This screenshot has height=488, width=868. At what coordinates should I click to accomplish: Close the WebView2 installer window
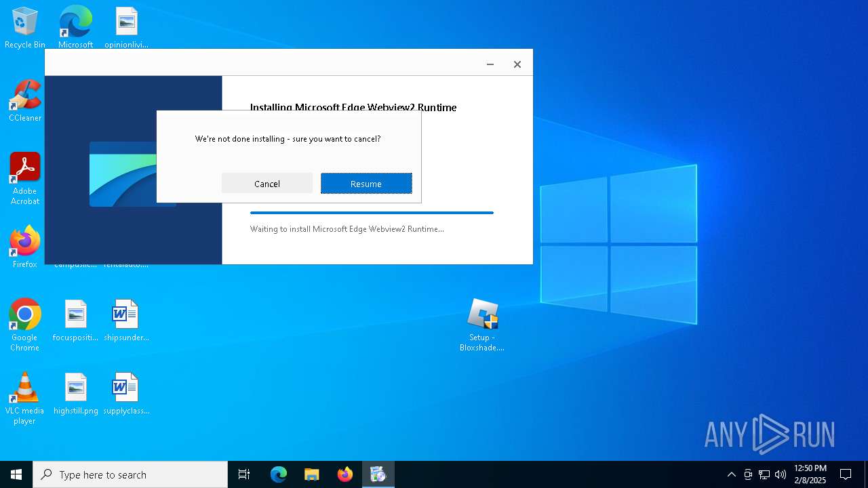[517, 64]
